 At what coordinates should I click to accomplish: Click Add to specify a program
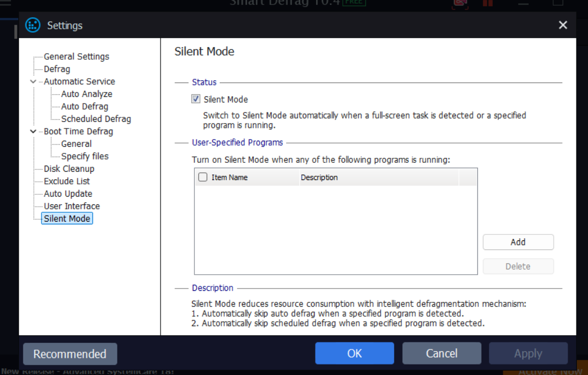click(x=518, y=242)
